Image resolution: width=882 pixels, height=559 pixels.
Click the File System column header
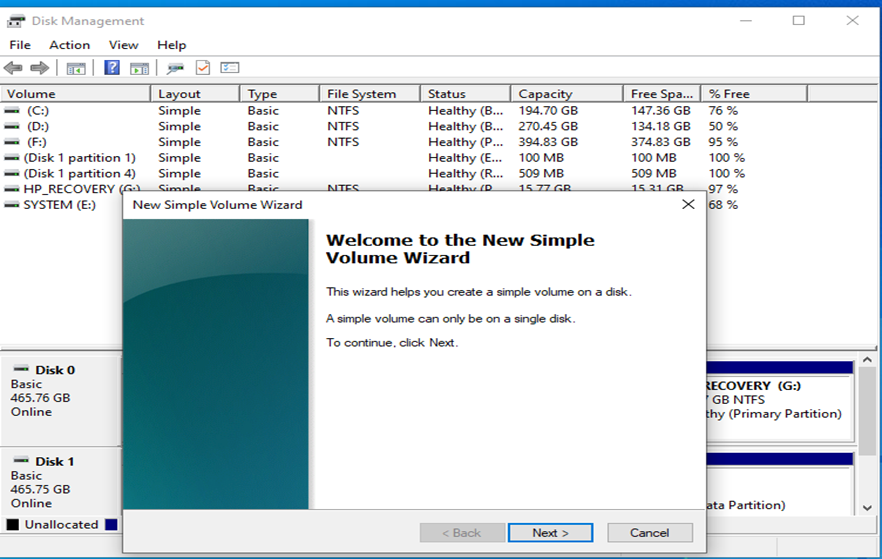coord(361,94)
